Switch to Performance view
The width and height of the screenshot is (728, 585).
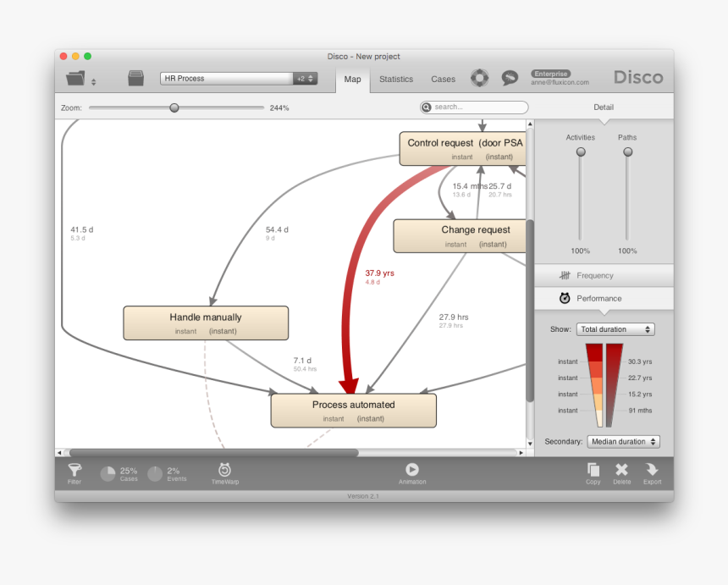tap(604, 298)
